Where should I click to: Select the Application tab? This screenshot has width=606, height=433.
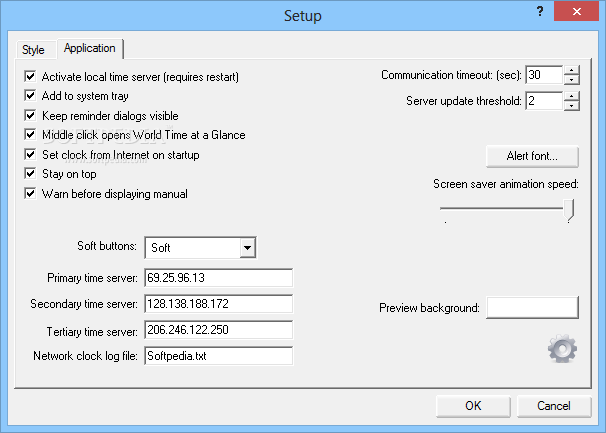click(90, 48)
